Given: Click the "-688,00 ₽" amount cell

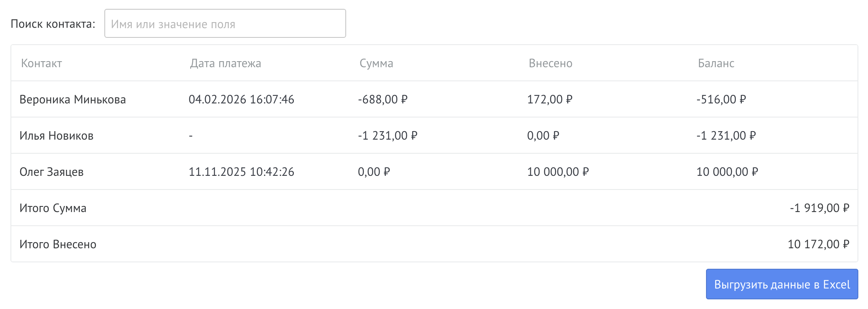Looking at the screenshot, I should click(x=383, y=99).
